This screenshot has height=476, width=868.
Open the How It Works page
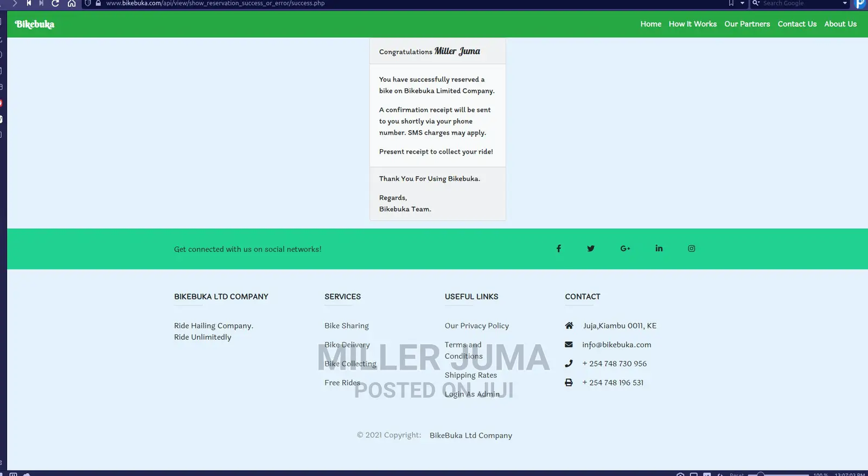693,24
